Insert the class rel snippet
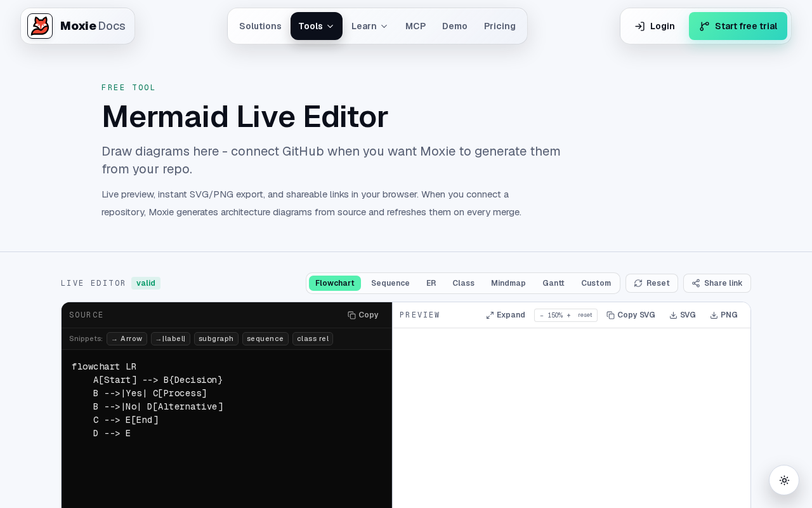The image size is (812, 508). pyautogui.click(x=313, y=338)
